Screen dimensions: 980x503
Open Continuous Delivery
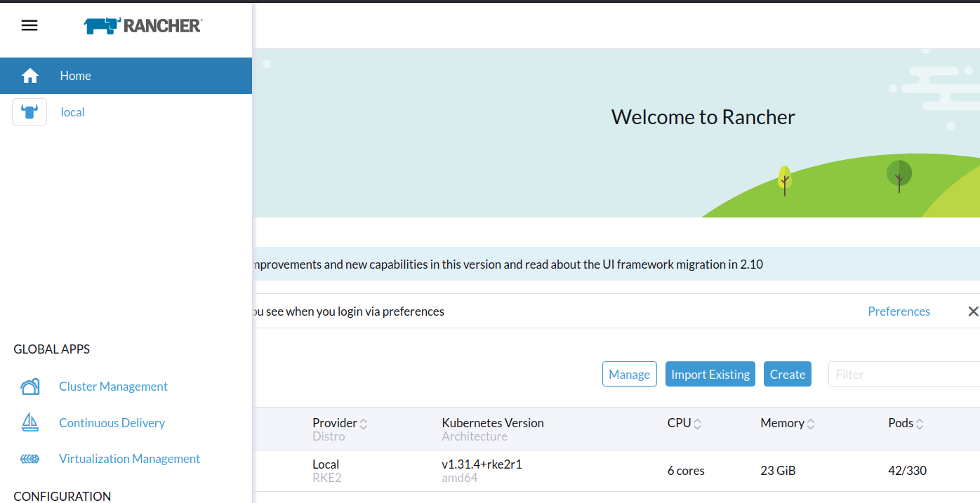click(112, 423)
